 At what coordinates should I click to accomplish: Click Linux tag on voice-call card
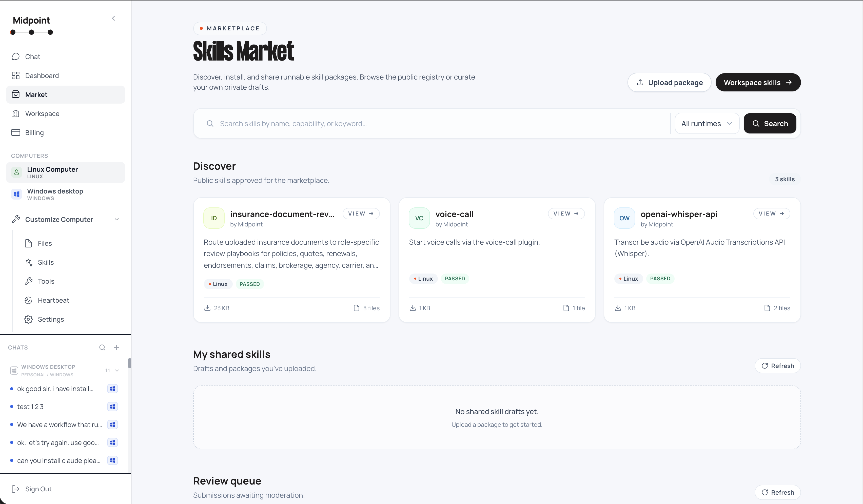click(423, 279)
